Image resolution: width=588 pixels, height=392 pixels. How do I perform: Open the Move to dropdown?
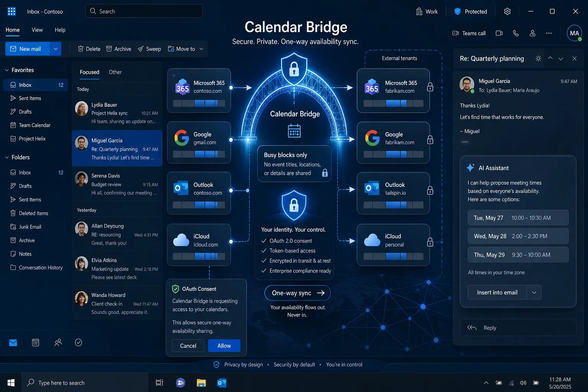pyautogui.click(x=186, y=49)
